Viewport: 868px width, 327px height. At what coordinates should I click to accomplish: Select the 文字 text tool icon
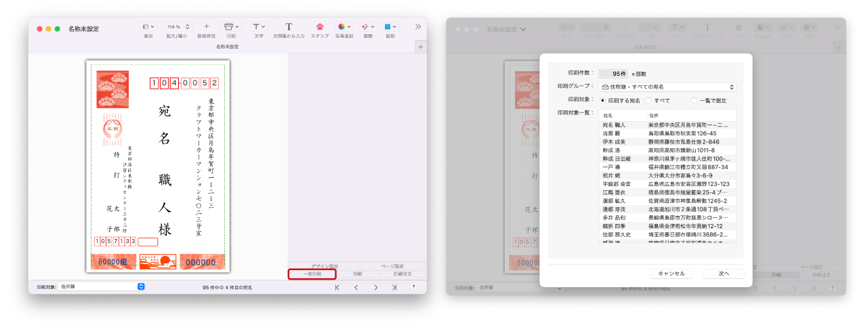click(258, 27)
